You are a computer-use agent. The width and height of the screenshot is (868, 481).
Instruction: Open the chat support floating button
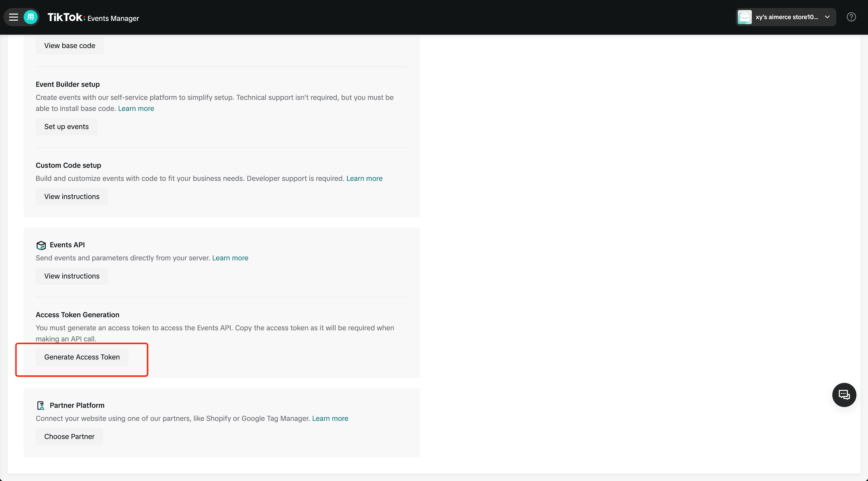[x=844, y=395]
